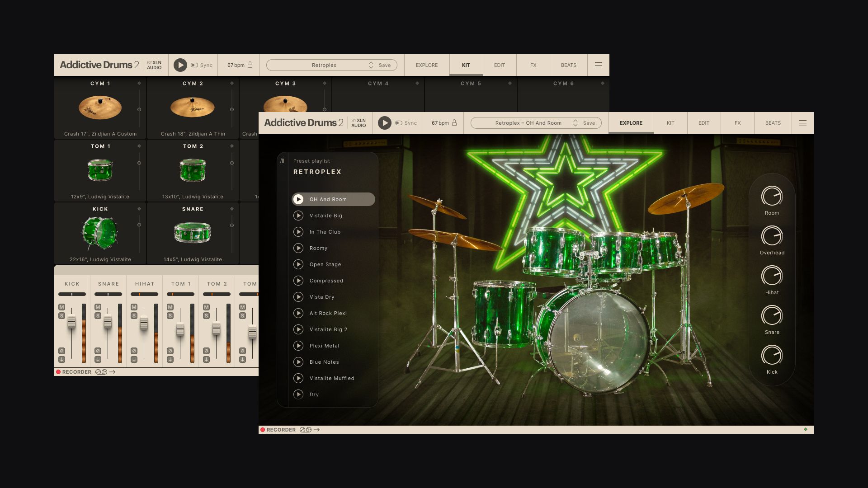Play the Vistalite Big 2 preset
868x488 pixels.
(298, 329)
